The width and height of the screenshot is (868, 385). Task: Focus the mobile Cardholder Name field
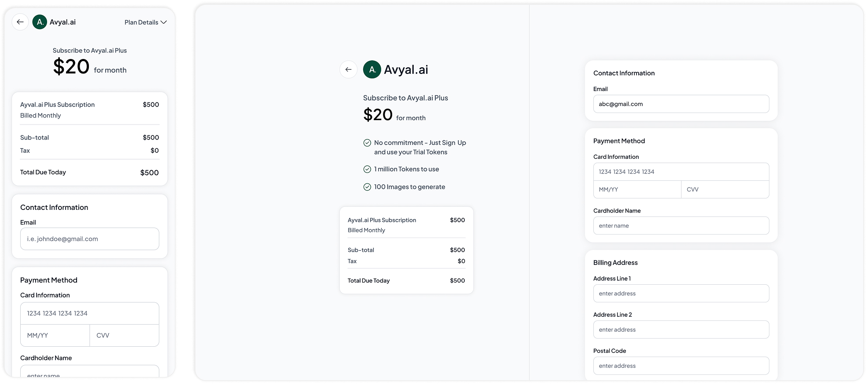click(90, 371)
